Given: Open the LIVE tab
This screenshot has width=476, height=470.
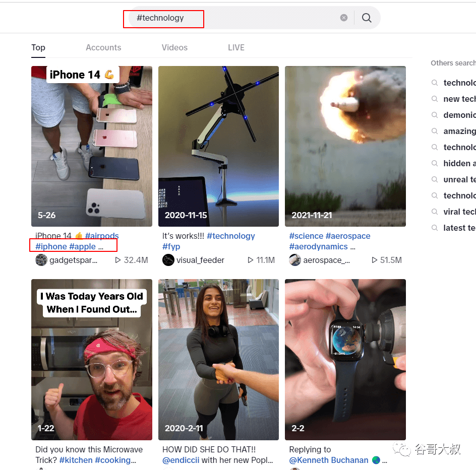Looking at the screenshot, I should 236,47.
